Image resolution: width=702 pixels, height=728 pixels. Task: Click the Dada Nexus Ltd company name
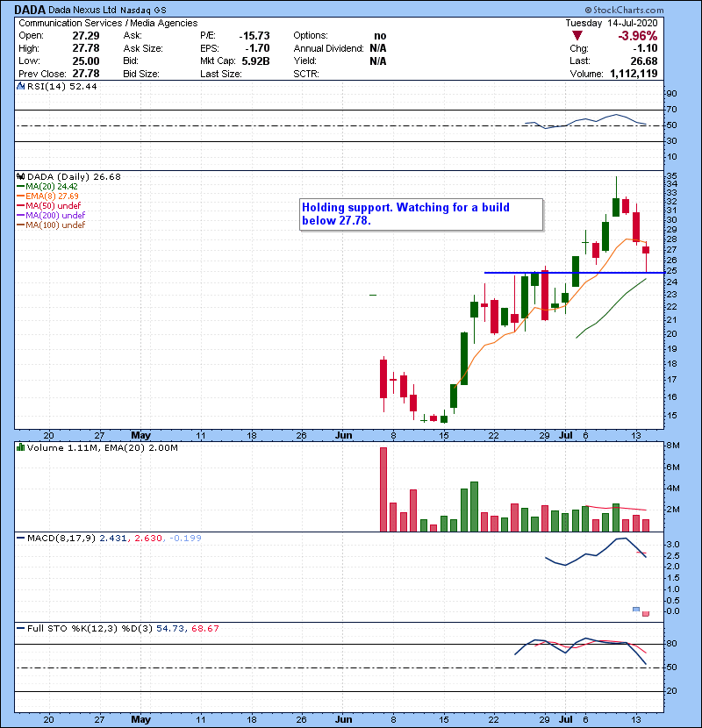82,10
